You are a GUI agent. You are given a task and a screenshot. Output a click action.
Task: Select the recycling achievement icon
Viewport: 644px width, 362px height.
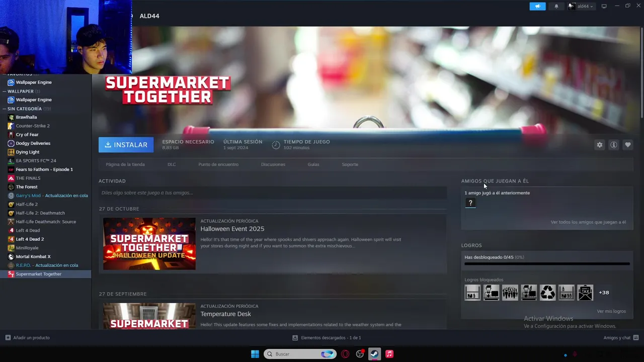click(x=547, y=293)
